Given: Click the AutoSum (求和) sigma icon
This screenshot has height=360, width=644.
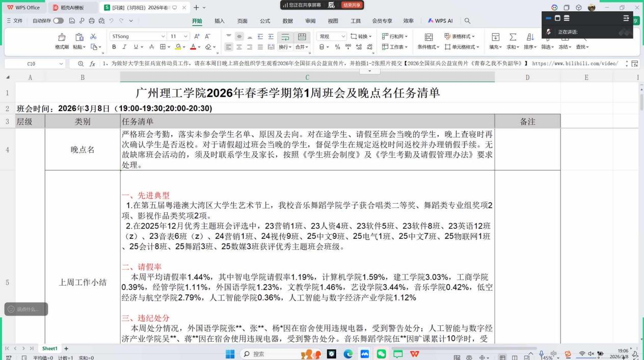Looking at the screenshot, I should click(x=513, y=38).
